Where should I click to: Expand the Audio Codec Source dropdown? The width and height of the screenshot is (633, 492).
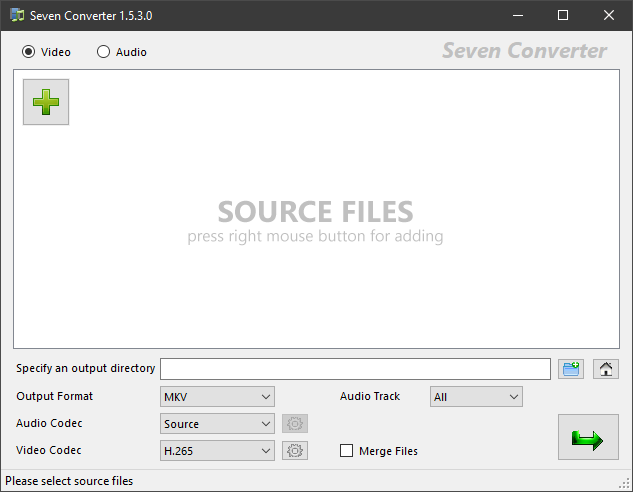tap(217, 424)
